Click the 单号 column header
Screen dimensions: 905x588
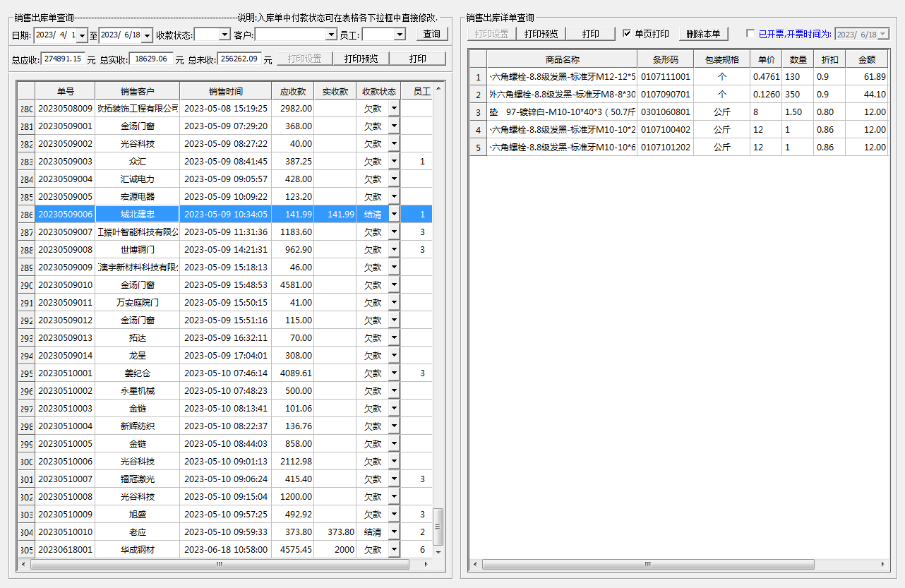tap(65, 90)
